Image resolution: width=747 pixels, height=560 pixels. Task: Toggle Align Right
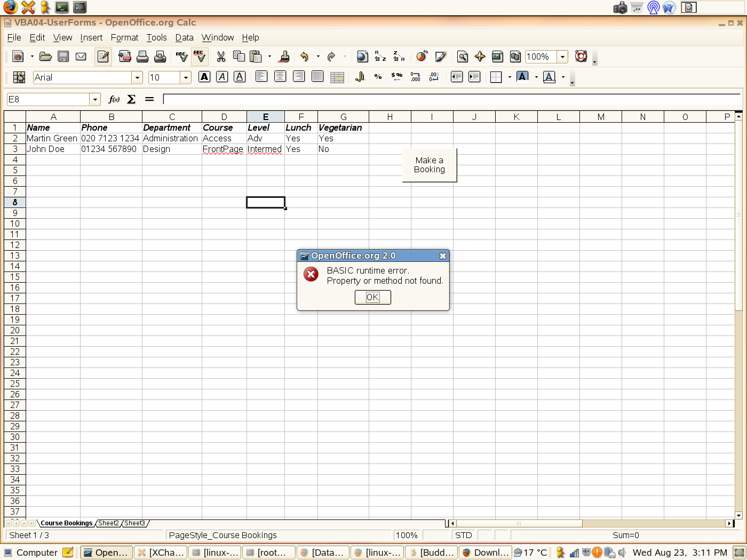click(x=299, y=77)
